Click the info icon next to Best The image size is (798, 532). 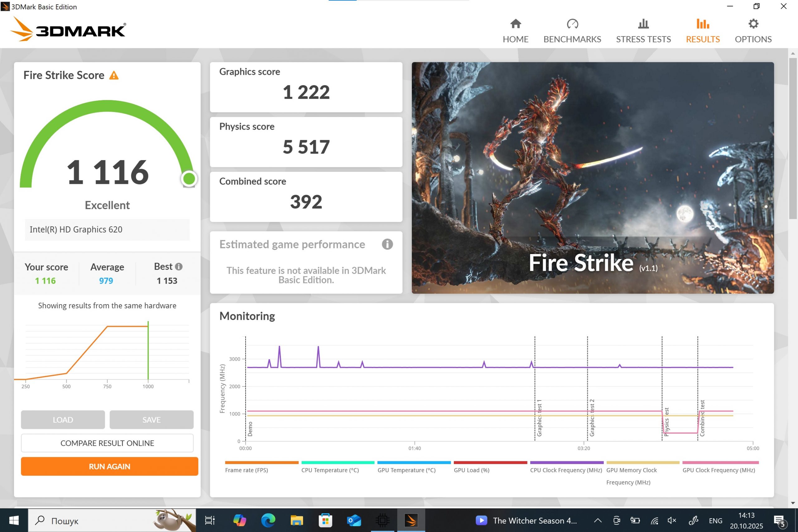[x=179, y=267]
